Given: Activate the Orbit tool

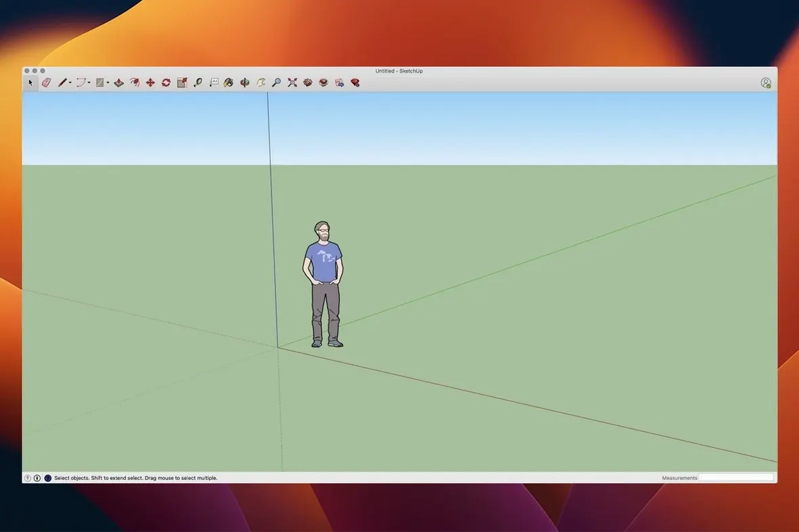Looking at the screenshot, I should [x=244, y=83].
